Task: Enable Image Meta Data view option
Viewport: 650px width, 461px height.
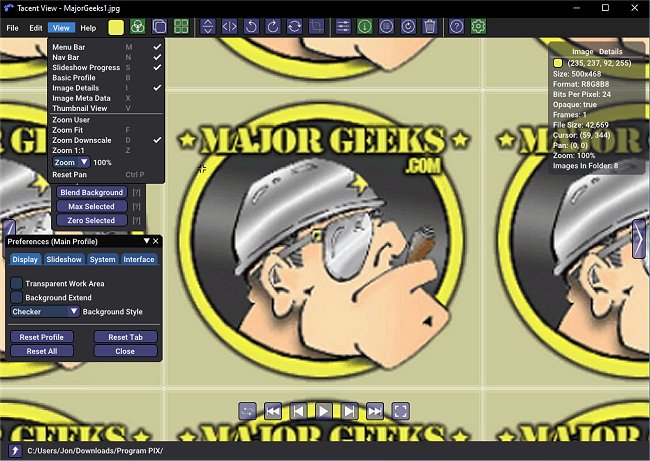Action: tap(106, 98)
